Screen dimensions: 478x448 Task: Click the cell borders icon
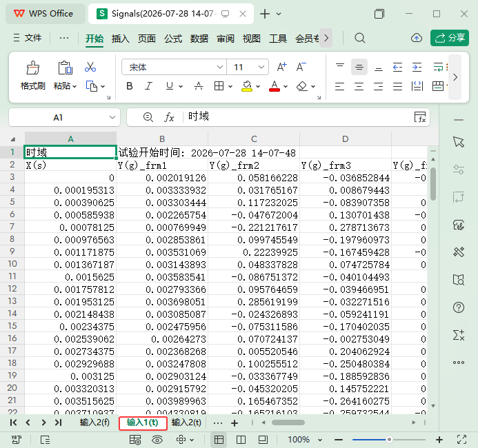pyautogui.click(x=219, y=86)
